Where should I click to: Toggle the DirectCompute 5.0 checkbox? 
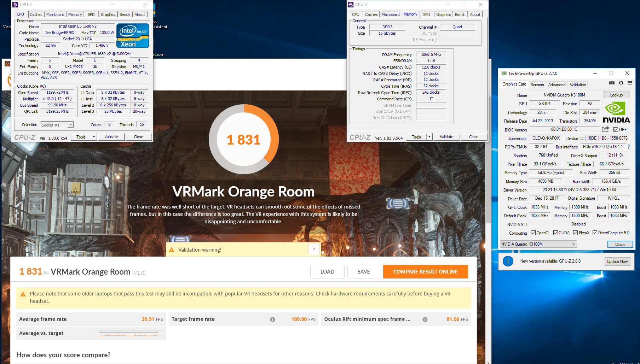(x=595, y=233)
